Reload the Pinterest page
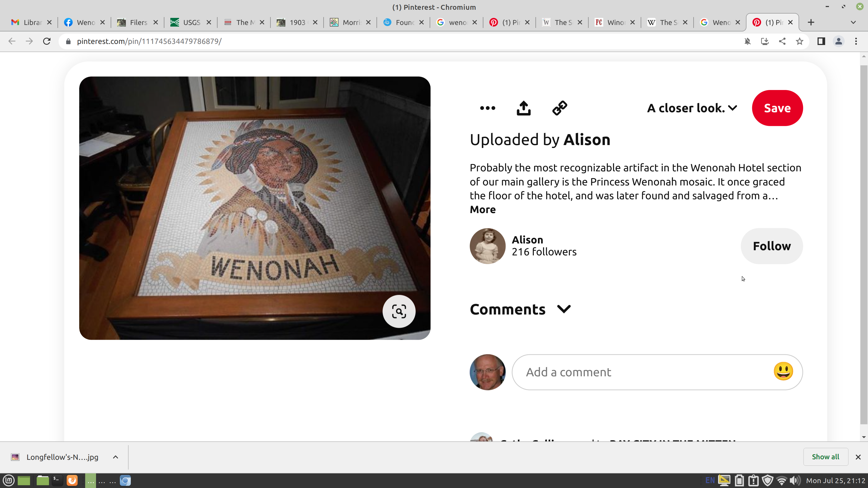Viewport: 868px width, 488px height. pos(47,41)
